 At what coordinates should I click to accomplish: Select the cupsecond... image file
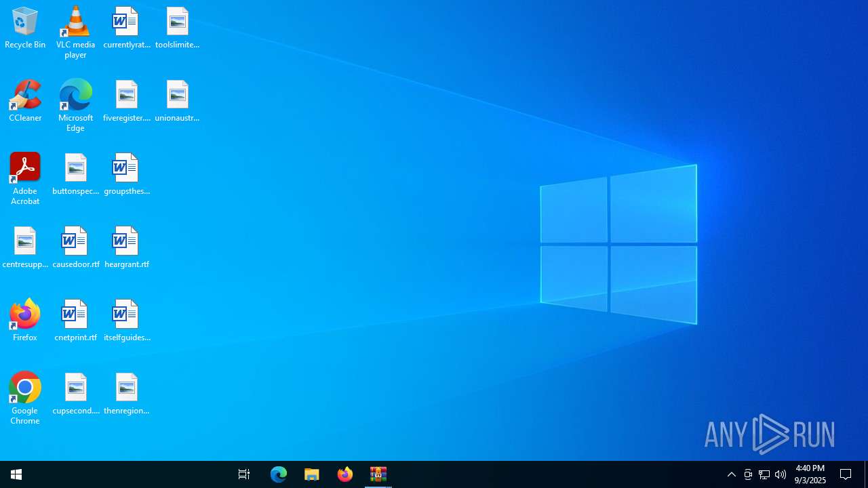[75, 394]
